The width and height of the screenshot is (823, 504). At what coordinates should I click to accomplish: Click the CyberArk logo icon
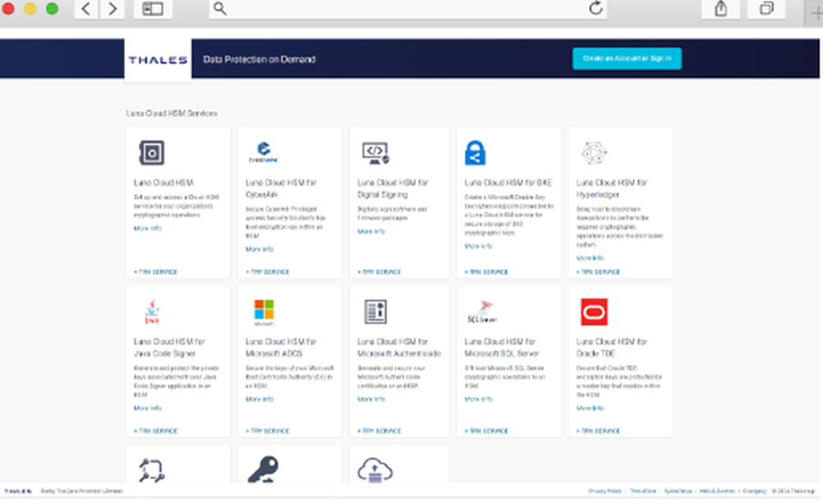click(263, 152)
